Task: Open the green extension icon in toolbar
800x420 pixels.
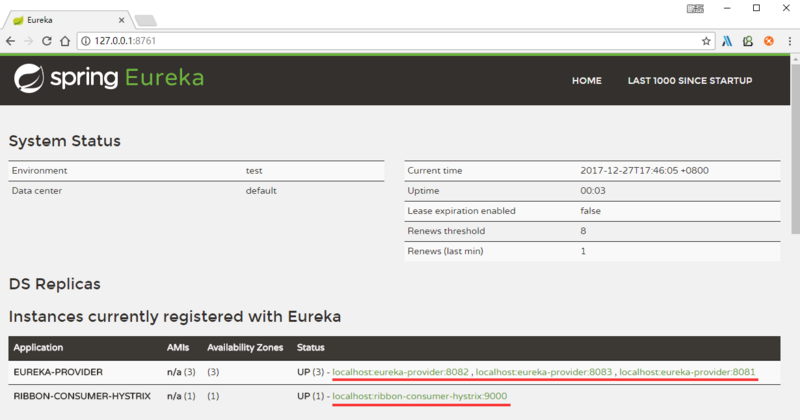Action: (748, 41)
